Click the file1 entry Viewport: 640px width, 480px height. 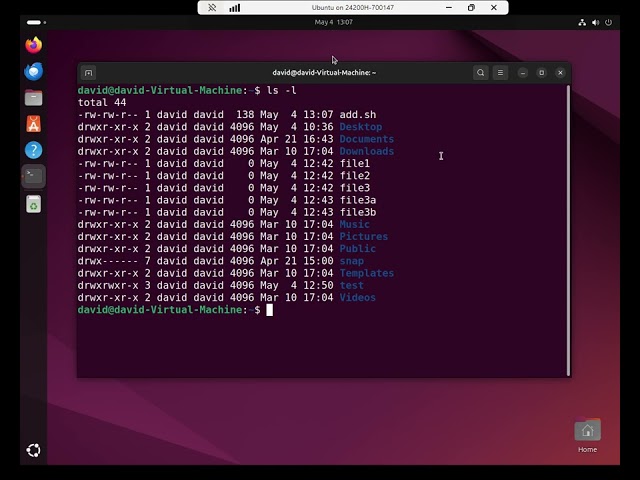pos(355,164)
